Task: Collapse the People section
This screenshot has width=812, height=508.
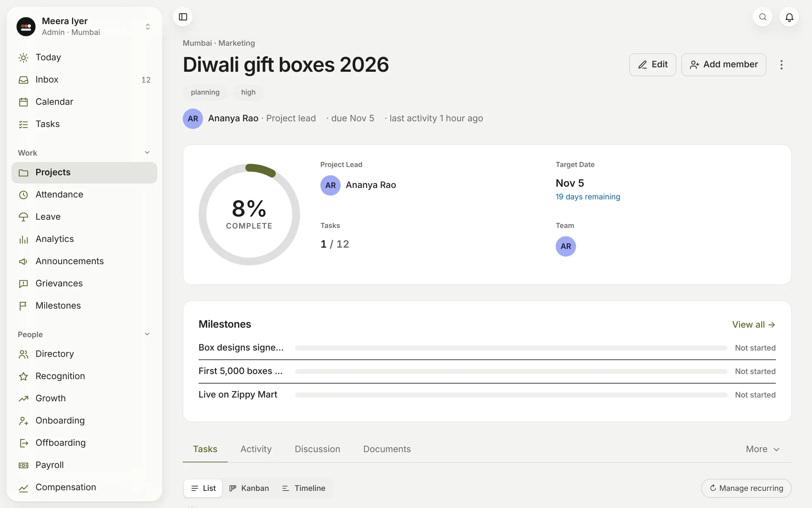Action: click(x=147, y=334)
